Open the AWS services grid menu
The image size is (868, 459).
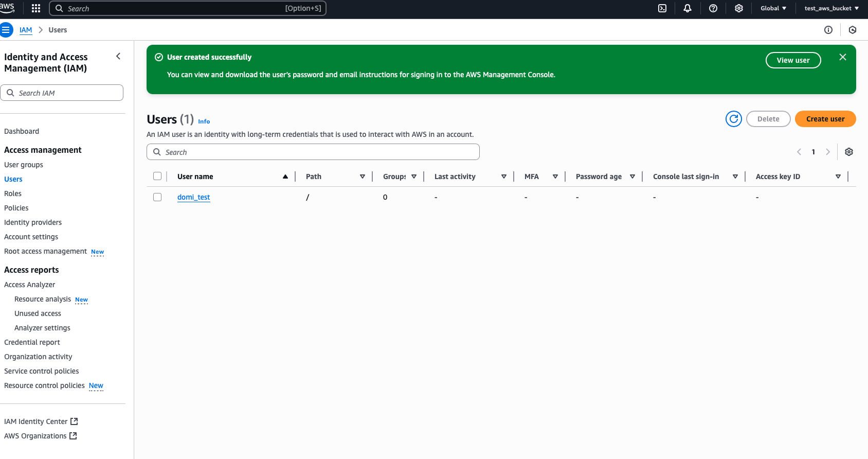coord(36,8)
